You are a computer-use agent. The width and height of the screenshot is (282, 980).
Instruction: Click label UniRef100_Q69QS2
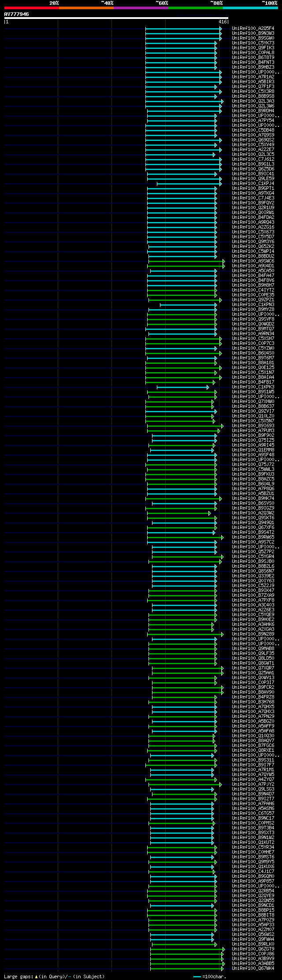tap(253, 140)
